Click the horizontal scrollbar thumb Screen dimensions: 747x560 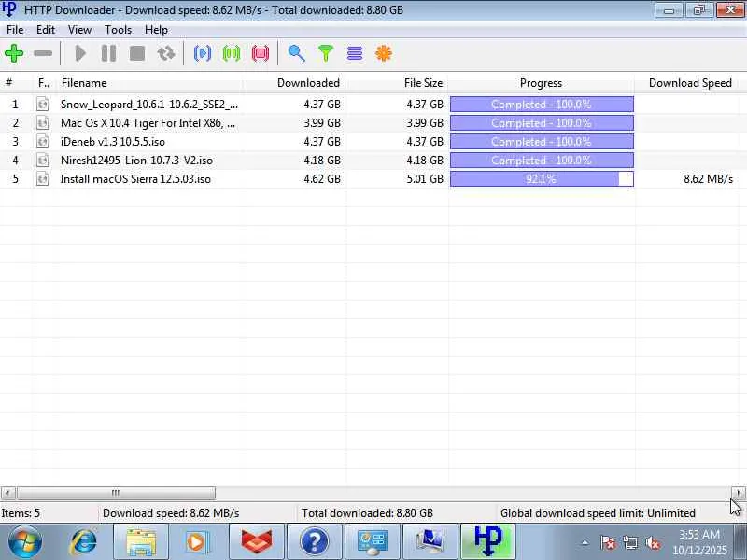point(116,493)
